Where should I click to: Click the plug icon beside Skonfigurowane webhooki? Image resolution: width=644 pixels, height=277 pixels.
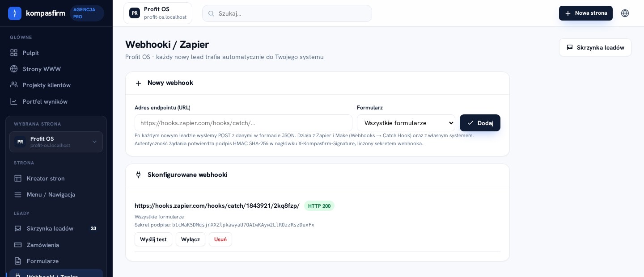pyautogui.click(x=138, y=175)
